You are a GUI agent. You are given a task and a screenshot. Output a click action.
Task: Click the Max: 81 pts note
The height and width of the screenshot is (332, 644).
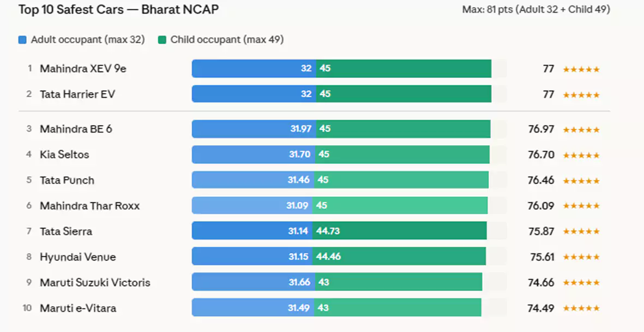pyautogui.click(x=535, y=10)
